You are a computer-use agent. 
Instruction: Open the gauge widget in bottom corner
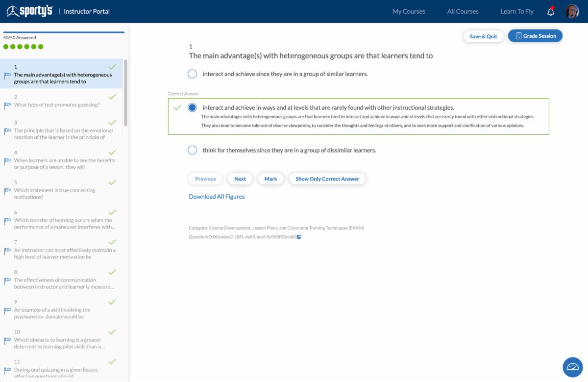[572, 367]
